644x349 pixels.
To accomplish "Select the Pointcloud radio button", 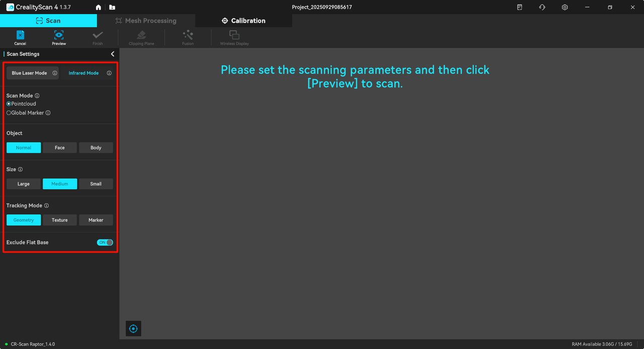I will 9,104.
